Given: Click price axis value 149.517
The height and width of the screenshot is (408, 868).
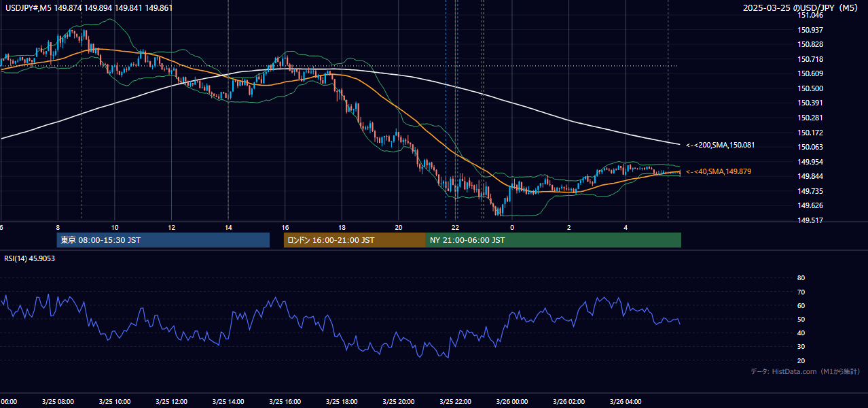Looking at the screenshot, I should 810,220.
